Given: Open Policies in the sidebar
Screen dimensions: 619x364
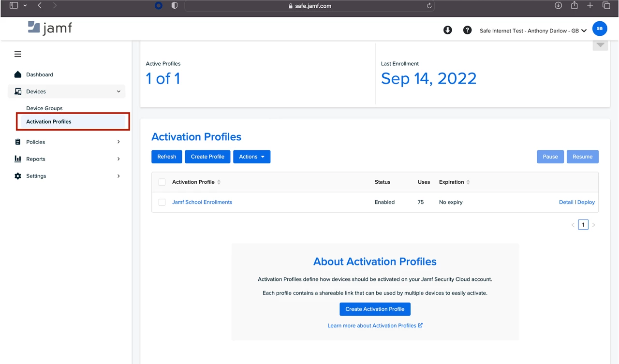Looking at the screenshot, I should point(36,142).
